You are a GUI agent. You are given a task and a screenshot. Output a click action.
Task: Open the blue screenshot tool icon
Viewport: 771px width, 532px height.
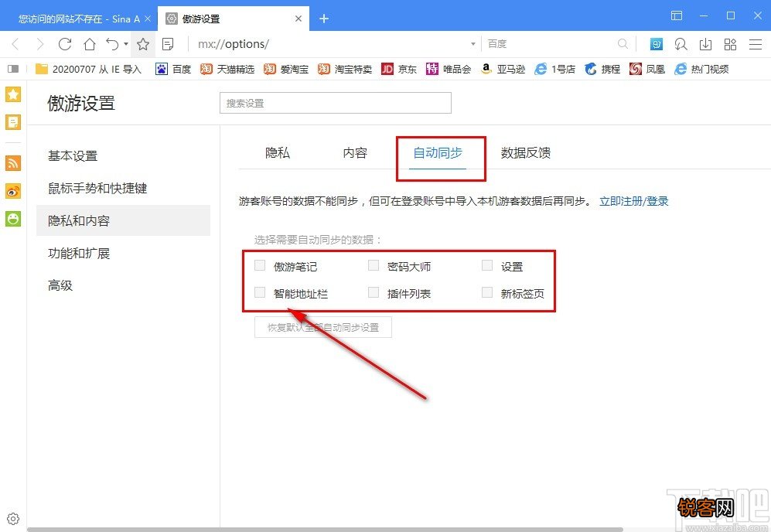coord(657,44)
